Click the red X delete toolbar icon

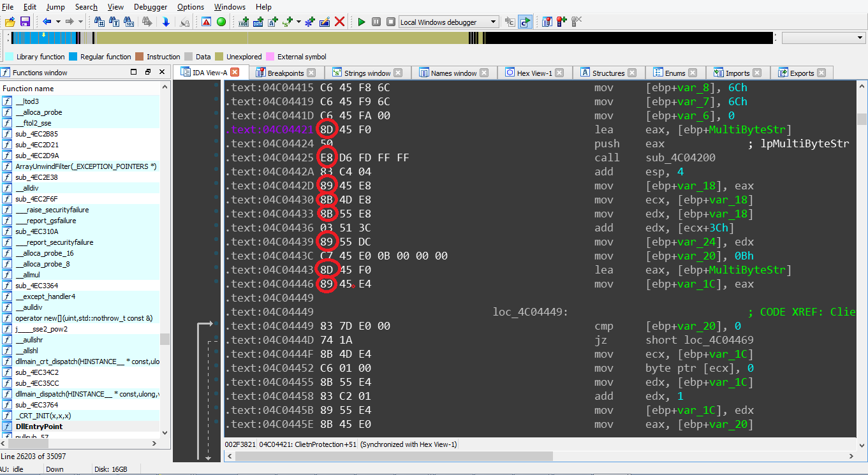[x=340, y=22]
